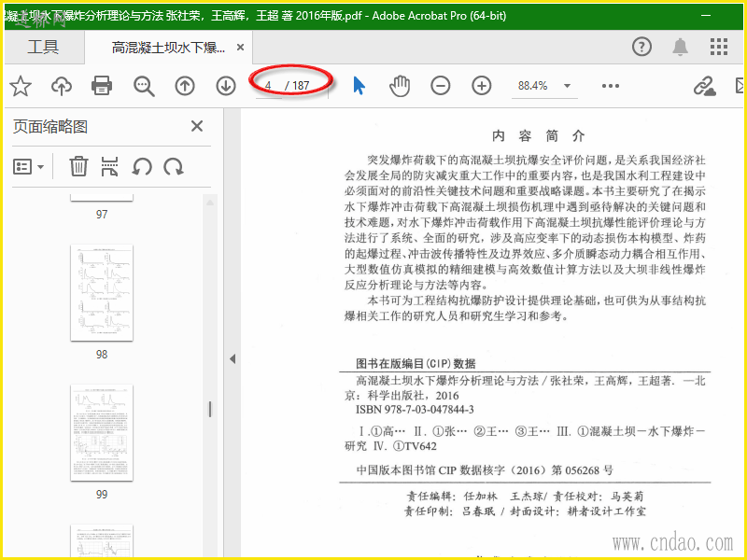Image resolution: width=747 pixels, height=560 pixels.
Task: Open the thumbnail options dropdown
Action: 28,167
